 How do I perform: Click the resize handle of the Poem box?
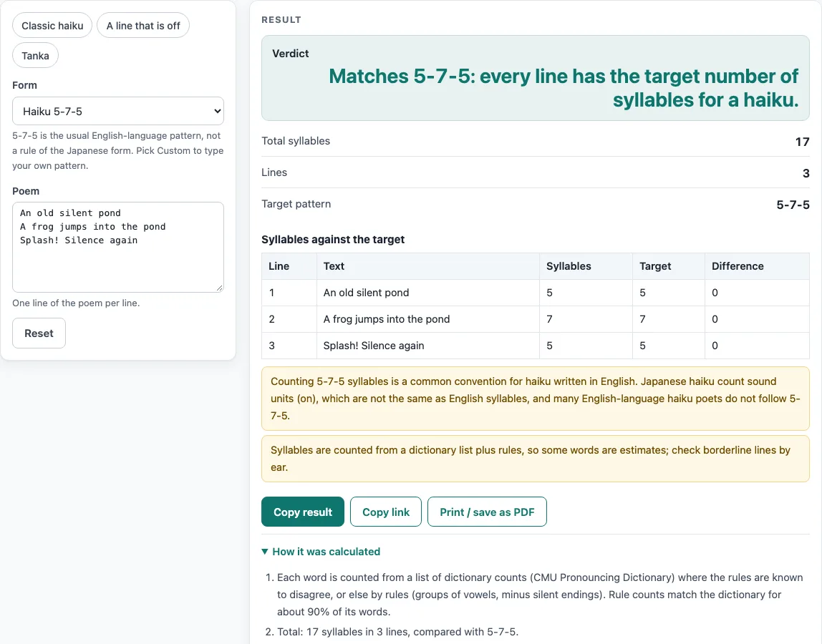(219, 287)
